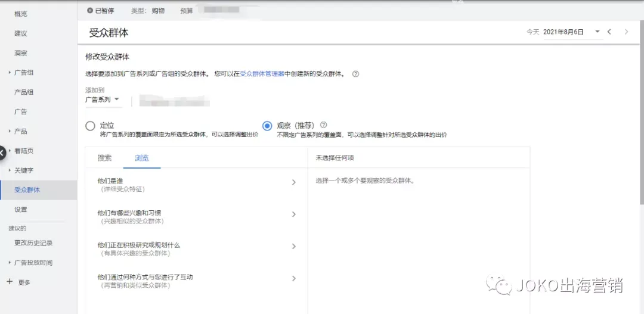Viewport: 644px width, 314px height.
Task: Go to previous date with left arrow
Action: point(609,32)
